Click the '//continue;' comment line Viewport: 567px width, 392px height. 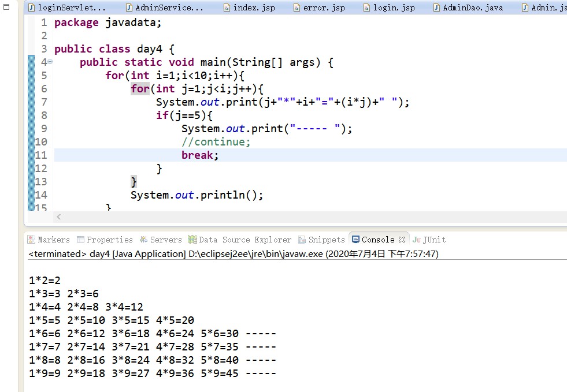pos(216,141)
